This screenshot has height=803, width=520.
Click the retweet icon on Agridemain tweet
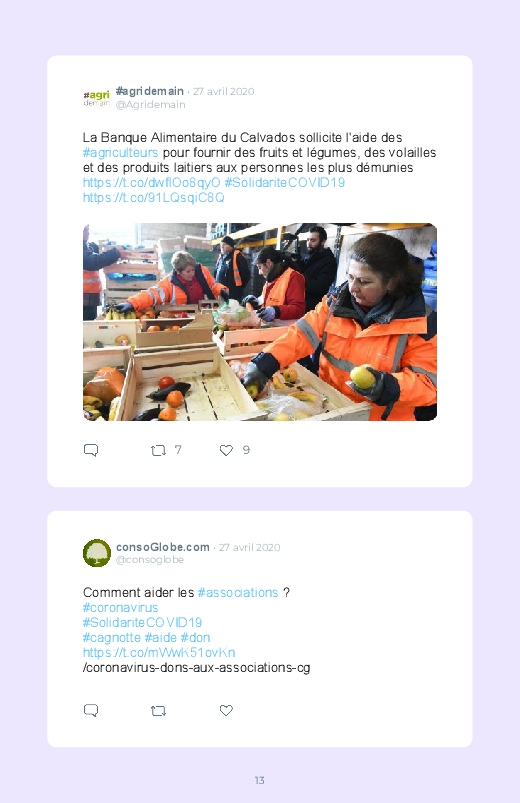tap(158, 450)
